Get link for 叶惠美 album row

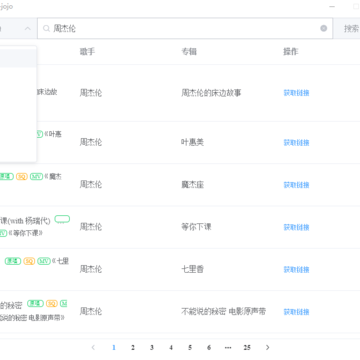click(x=296, y=143)
